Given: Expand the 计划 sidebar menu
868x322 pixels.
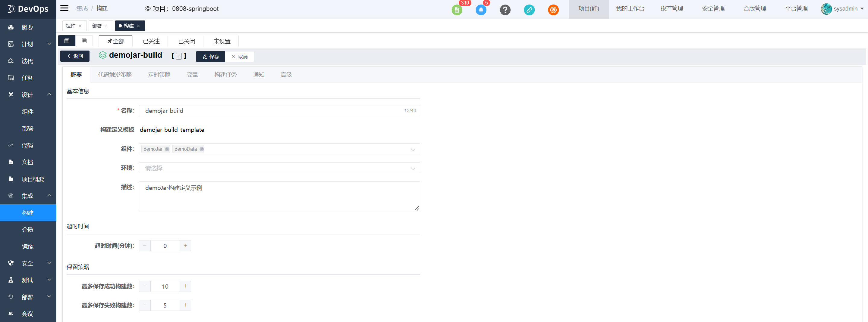Looking at the screenshot, I should point(28,44).
